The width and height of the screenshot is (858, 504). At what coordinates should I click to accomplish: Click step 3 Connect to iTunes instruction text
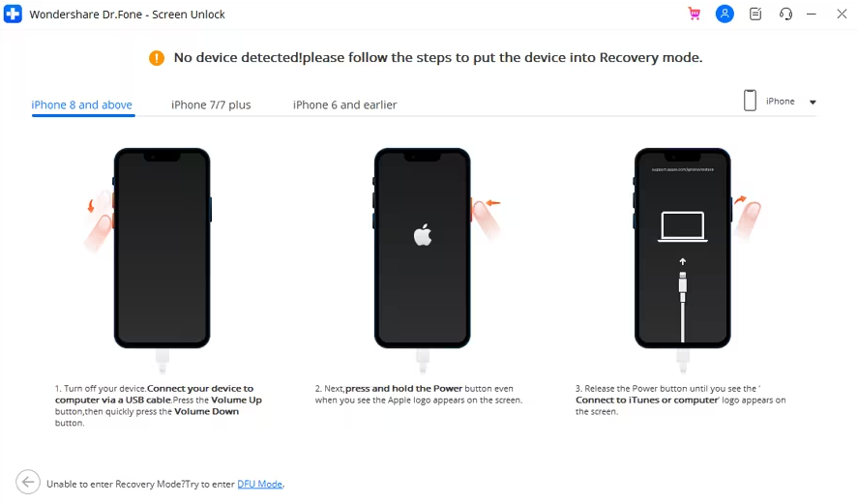[x=680, y=400]
